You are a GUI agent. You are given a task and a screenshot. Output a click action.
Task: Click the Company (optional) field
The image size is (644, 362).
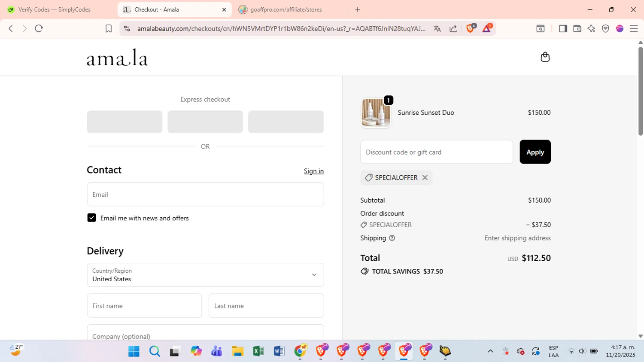pyautogui.click(x=205, y=332)
